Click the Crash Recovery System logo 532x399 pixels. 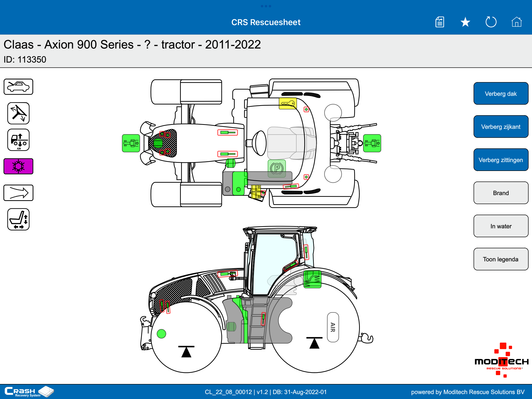(x=29, y=392)
